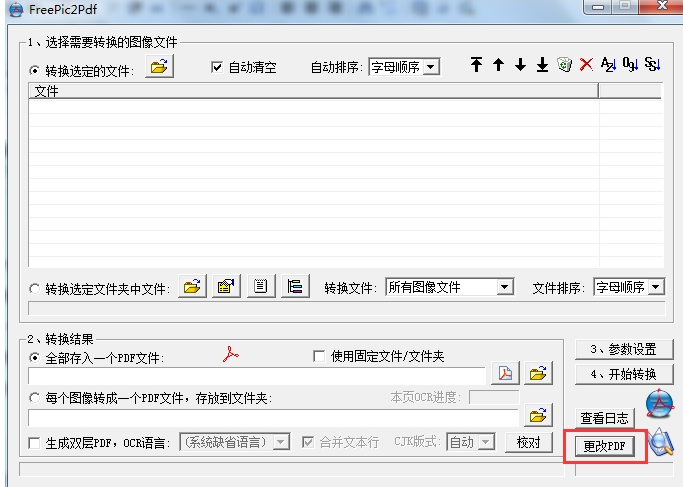683x487 pixels.
Task: Select 每个图像转成一个PDF文件 radio option
Action: click(34, 398)
